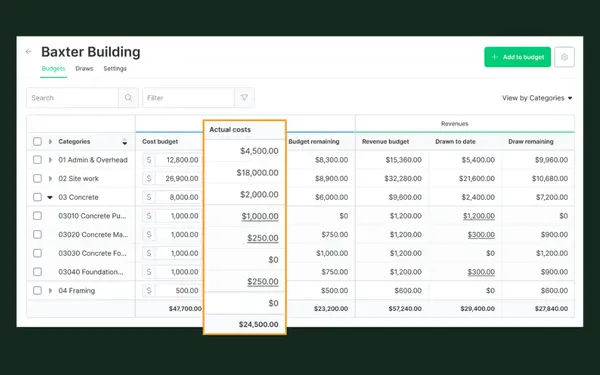Switch to the Budgets tab
600x375 pixels.
tap(54, 69)
